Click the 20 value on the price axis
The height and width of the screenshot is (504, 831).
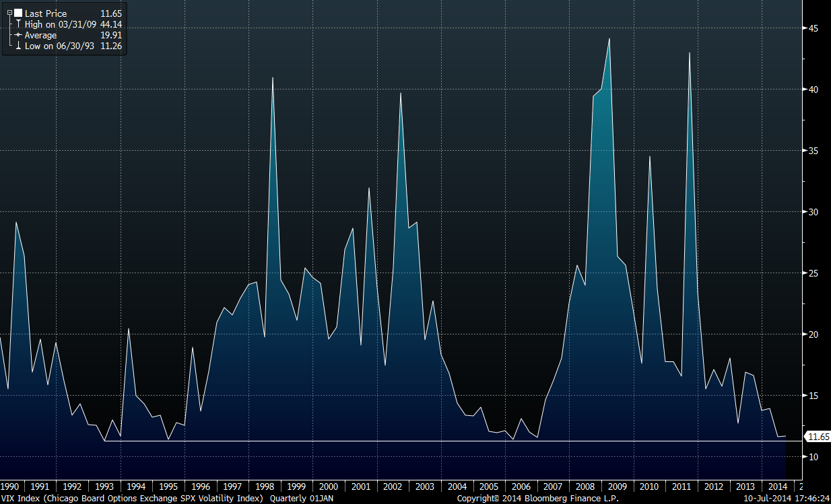click(813, 334)
